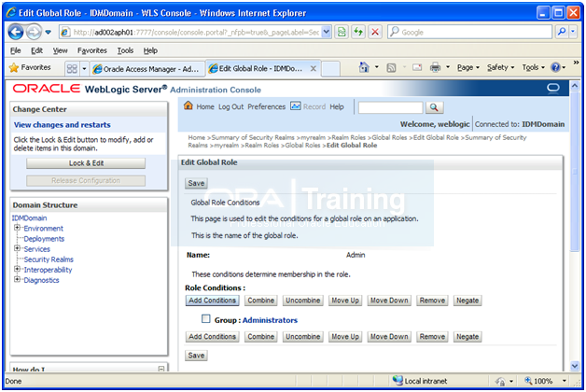The width and height of the screenshot is (586, 392).
Task: Click the upper Combine button
Action: [x=261, y=301]
